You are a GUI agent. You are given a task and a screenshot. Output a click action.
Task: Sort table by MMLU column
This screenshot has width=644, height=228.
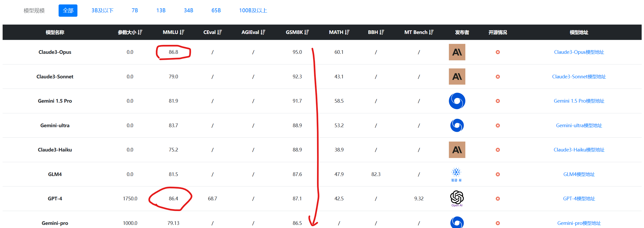[x=182, y=32]
